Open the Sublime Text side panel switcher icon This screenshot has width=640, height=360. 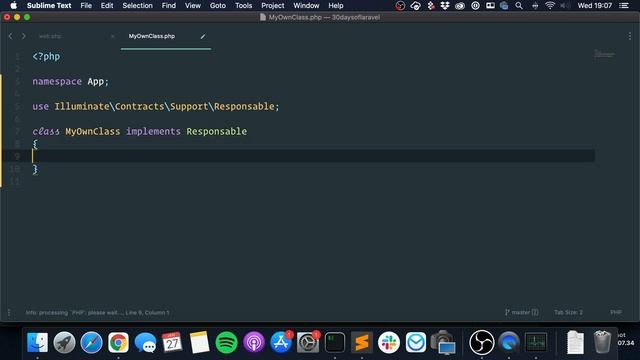click(x=9, y=313)
